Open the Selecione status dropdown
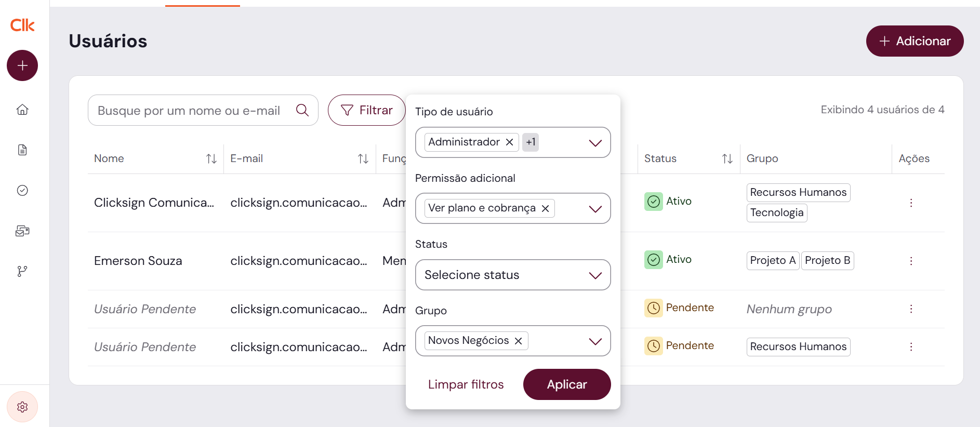This screenshot has height=427, width=980. click(x=512, y=275)
